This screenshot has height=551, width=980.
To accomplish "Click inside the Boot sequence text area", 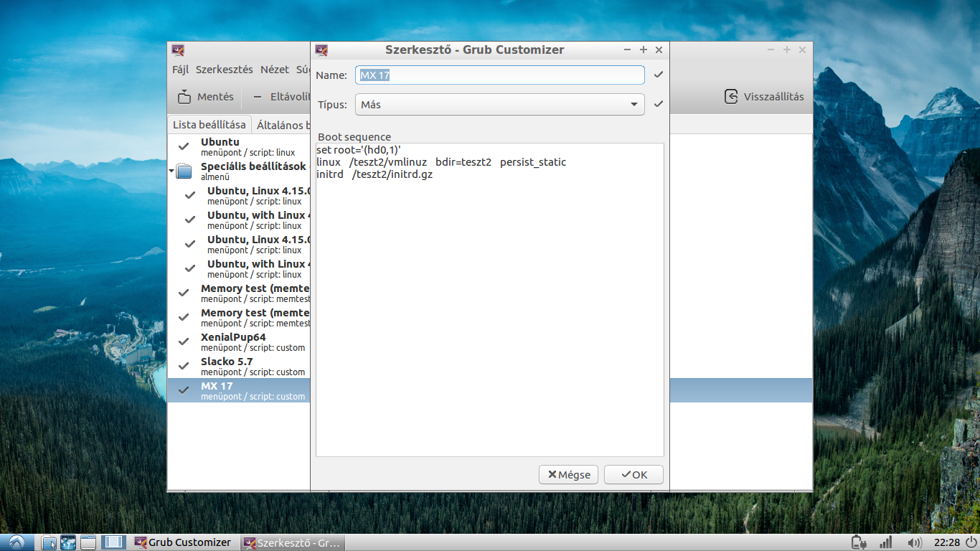I will click(490, 300).
